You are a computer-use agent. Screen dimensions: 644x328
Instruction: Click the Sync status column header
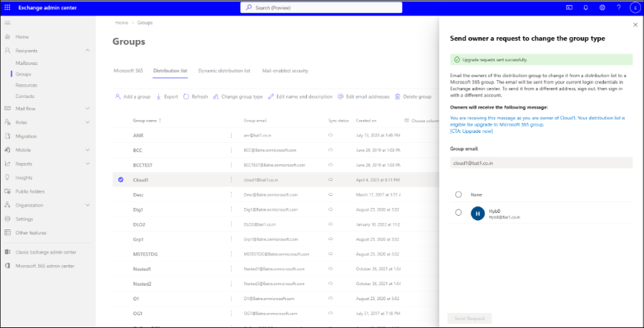pos(338,121)
